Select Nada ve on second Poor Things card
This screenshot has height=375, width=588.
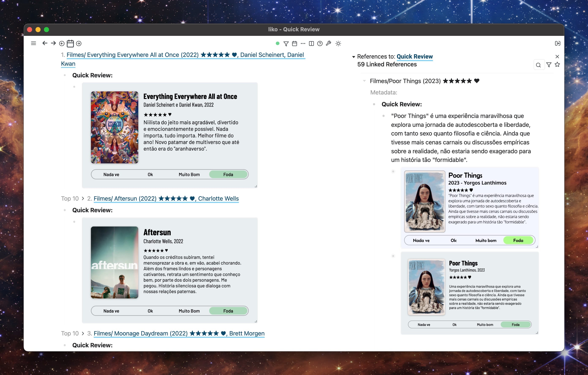tap(424, 325)
